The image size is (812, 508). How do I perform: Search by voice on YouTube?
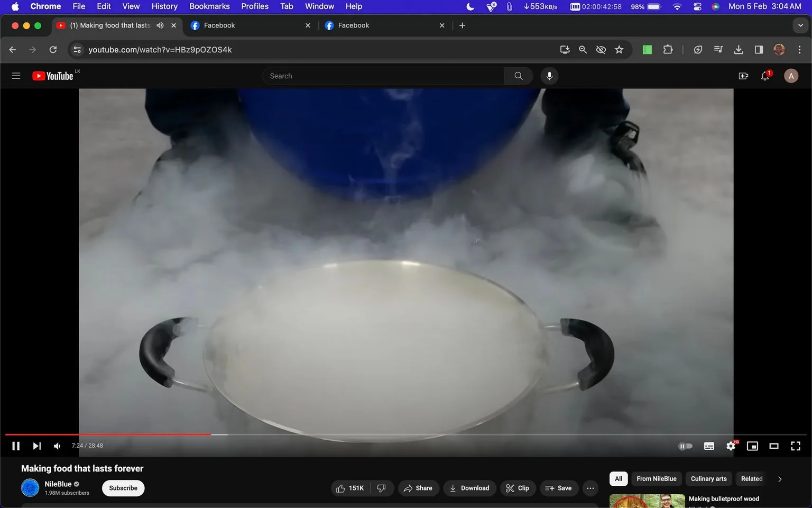coord(549,76)
